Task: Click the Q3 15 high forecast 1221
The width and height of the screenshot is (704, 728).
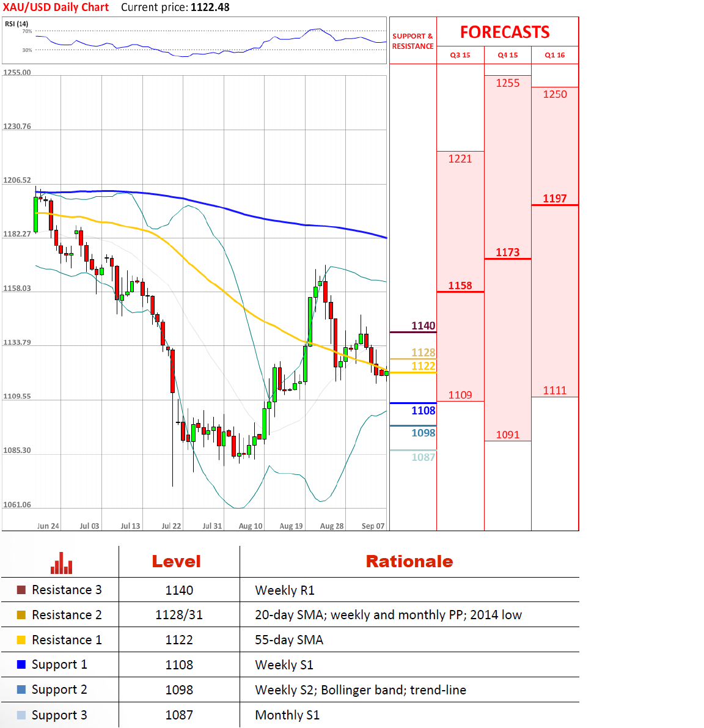Action: click(x=460, y=159)
